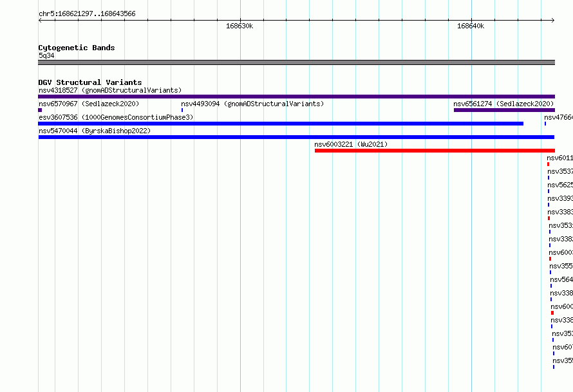Click the small nsv6570967 variant marker

coord(40,110)
